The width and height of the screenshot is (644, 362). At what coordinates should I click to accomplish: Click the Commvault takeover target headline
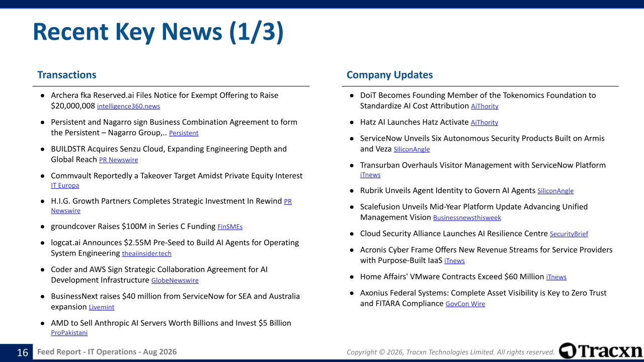177,176
